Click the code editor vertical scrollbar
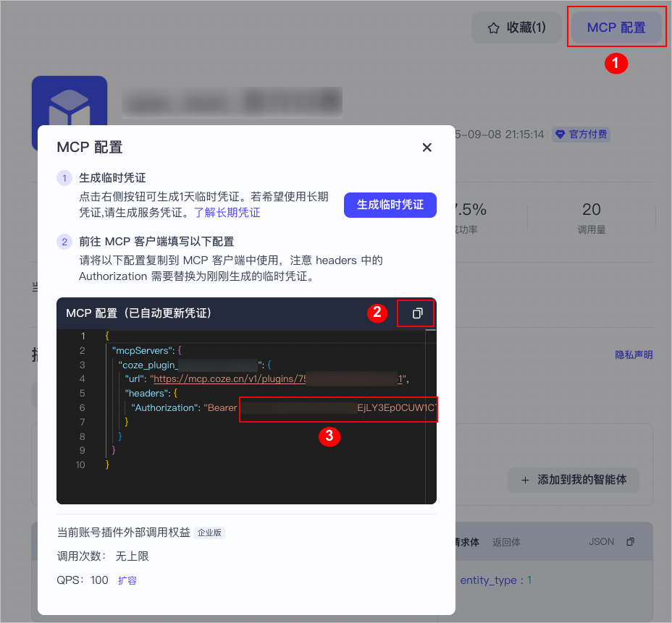The image size is (672, 623). 431,416
